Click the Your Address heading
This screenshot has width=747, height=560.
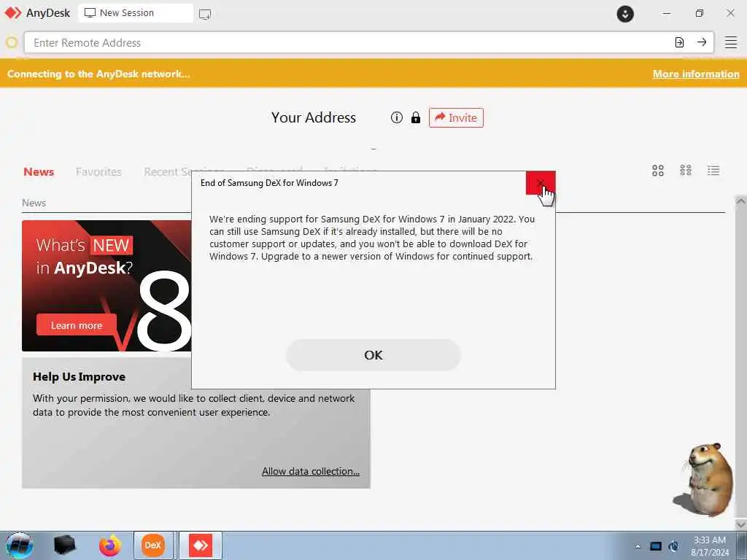pyautogui.click(x=314, y=117)
